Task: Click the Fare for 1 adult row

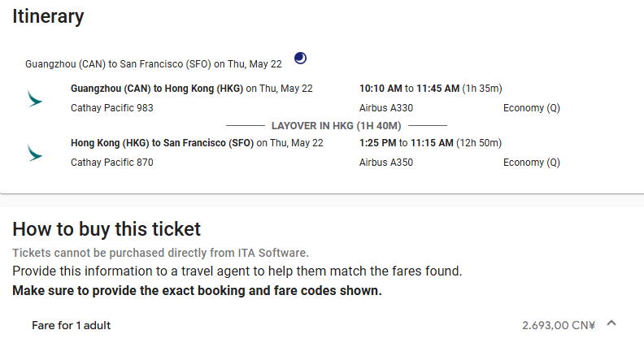Action: pos(72,325)
